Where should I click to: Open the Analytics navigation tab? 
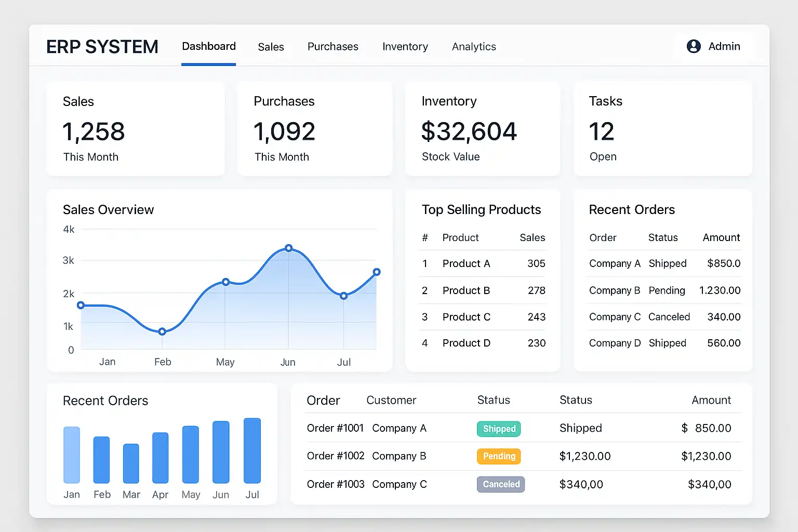[474, 47]
